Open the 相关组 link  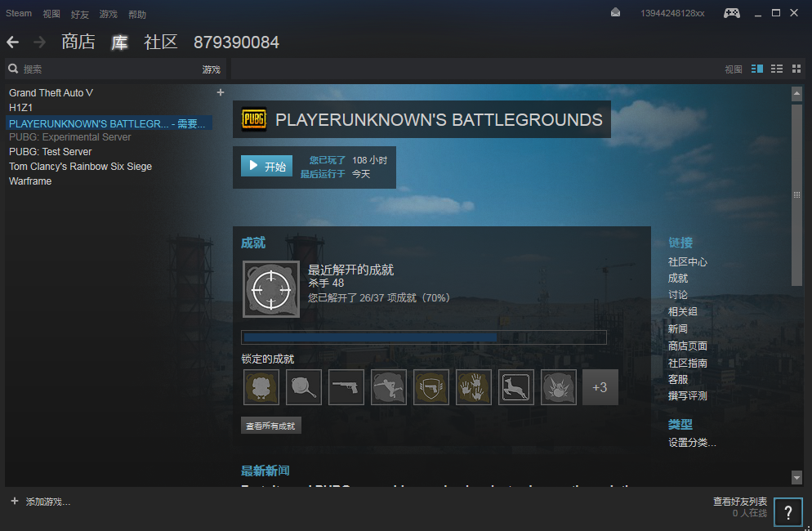pyautogui.click(x=683, y=312)
